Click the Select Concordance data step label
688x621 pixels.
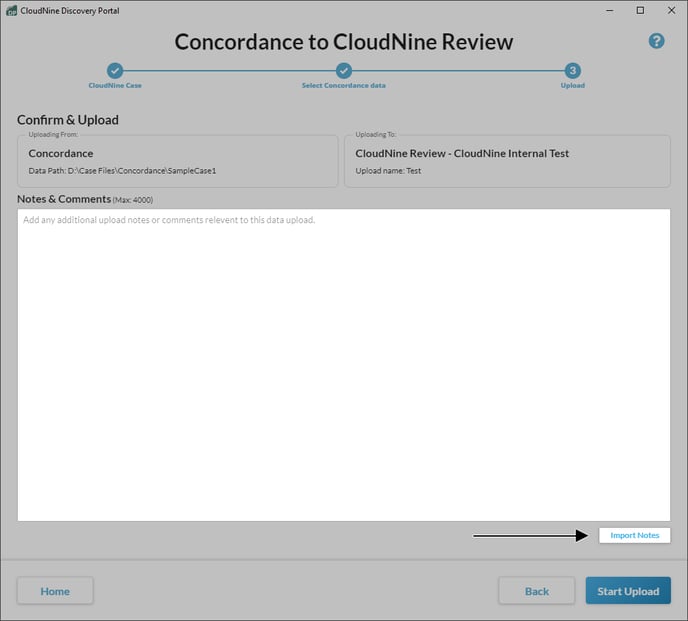click(344, 86)
